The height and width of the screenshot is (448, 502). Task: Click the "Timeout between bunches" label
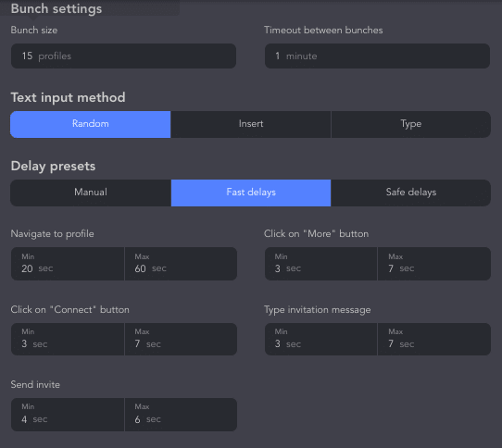pyautogui.click(x=323, y=30)
